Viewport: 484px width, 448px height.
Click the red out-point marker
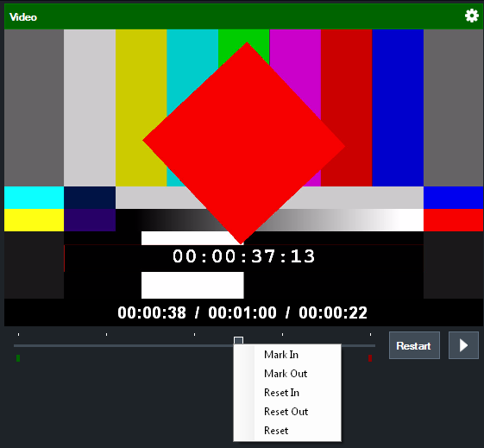[x=370, y=358]
